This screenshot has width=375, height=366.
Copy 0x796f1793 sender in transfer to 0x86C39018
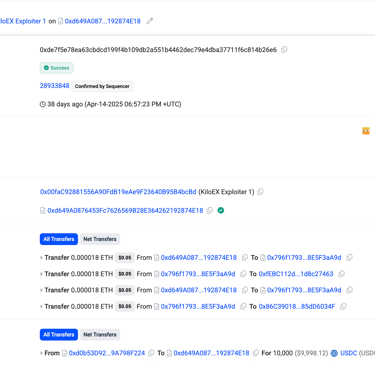pos(243,306)
